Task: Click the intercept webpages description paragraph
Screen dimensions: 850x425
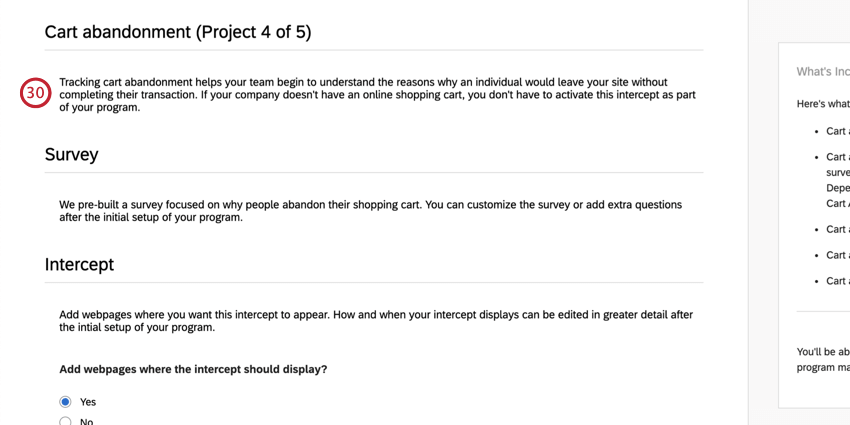Action: pyautogui.click(x=375, y=321)
